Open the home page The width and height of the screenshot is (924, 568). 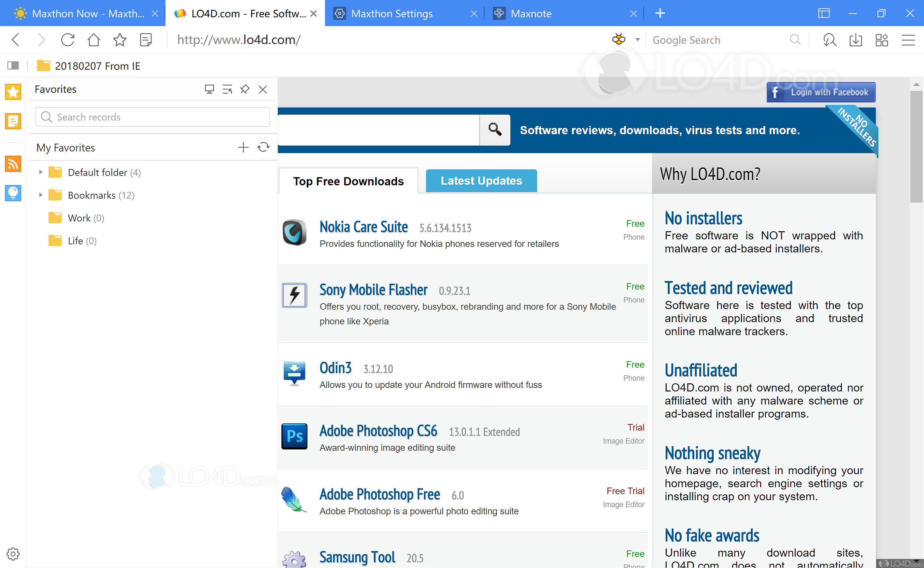(93, 39)
